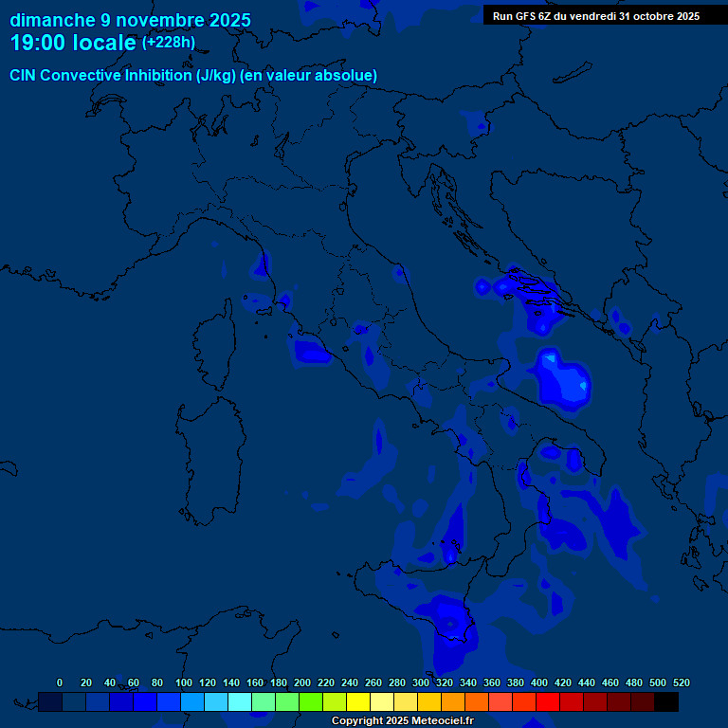This screenshot has height=728, width=728.
Task: Pick the bright red 400 legend swatch
Action: point(548,702)
